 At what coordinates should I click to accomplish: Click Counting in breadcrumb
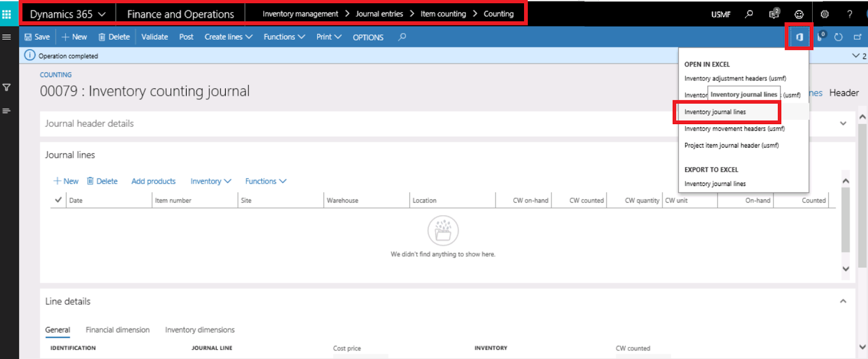pos(498,14)
